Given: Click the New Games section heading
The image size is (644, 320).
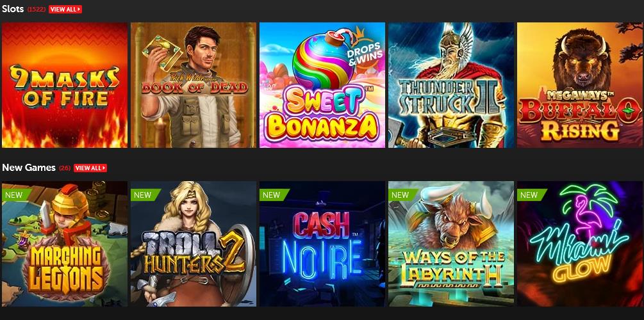Looking at the screenshot, I should click(x=29, y=168).
